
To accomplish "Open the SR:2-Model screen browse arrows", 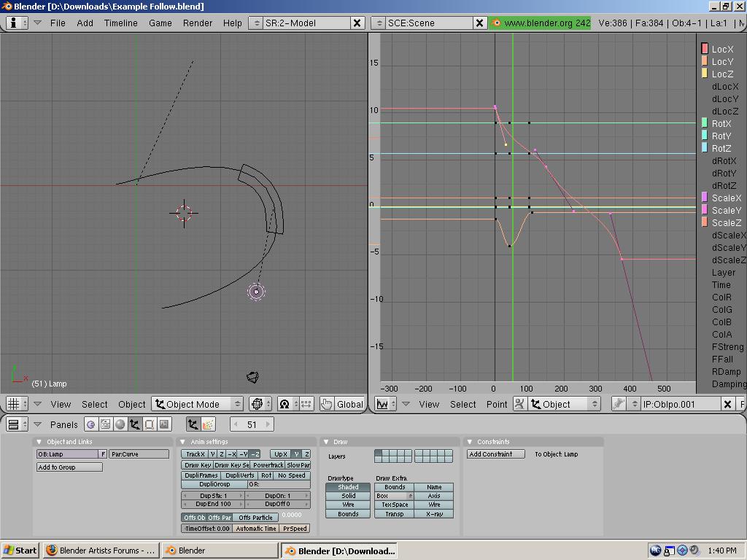I will [x=256, y=23].
